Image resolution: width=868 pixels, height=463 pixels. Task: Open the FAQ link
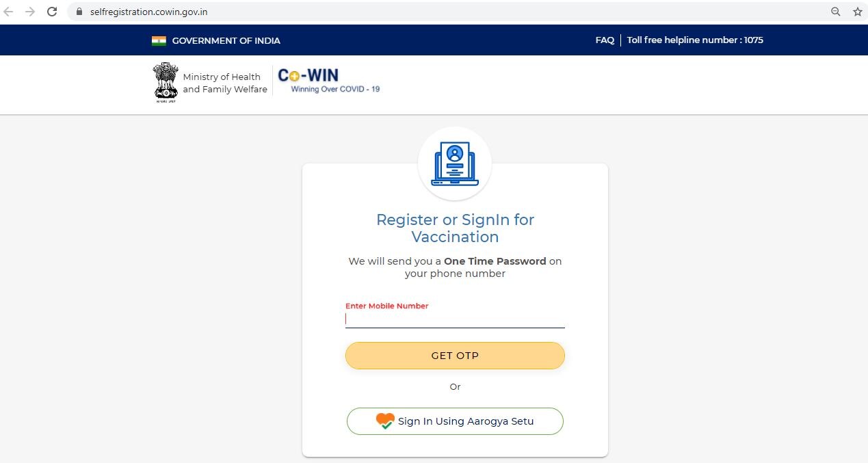(x=605, y=40)
